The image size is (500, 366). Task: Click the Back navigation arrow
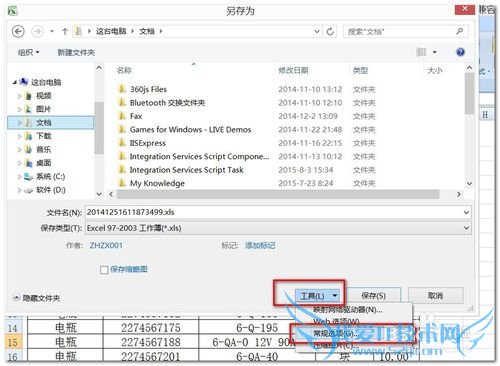pyautogui.click(x=18, y=31)
